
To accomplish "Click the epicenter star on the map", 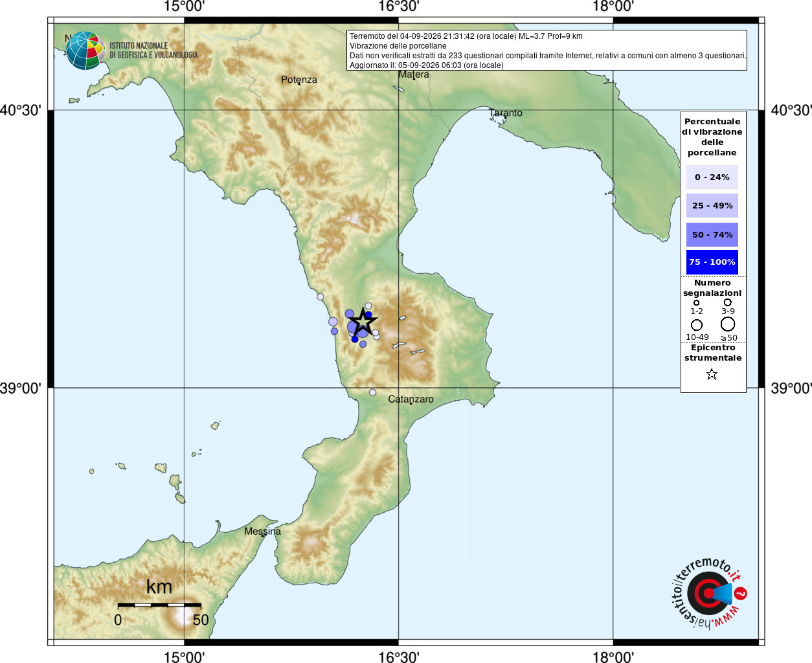I will tap(363, 321).
